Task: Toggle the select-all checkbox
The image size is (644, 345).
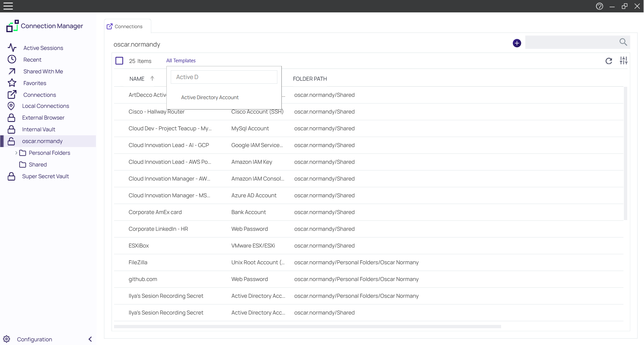Action: pyautogui.click(x=119, y=61)
